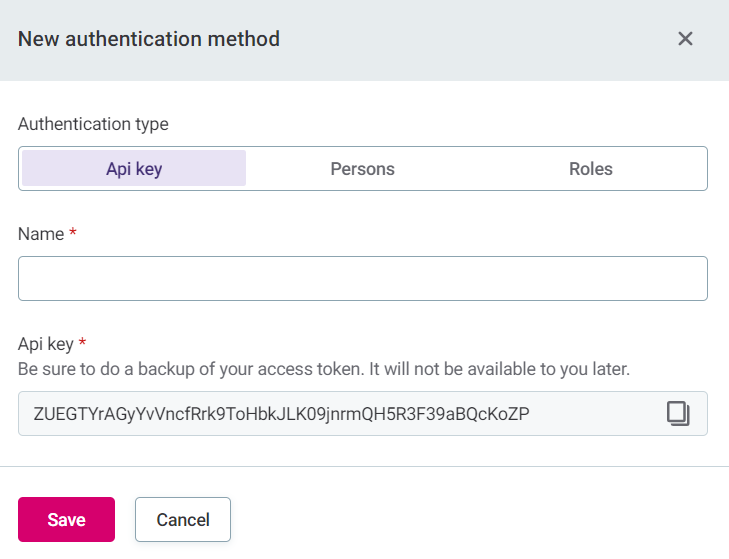This screenshot has height=559, width=729.
Task: Close the New authentication method dialog
Action: point(685,39)
